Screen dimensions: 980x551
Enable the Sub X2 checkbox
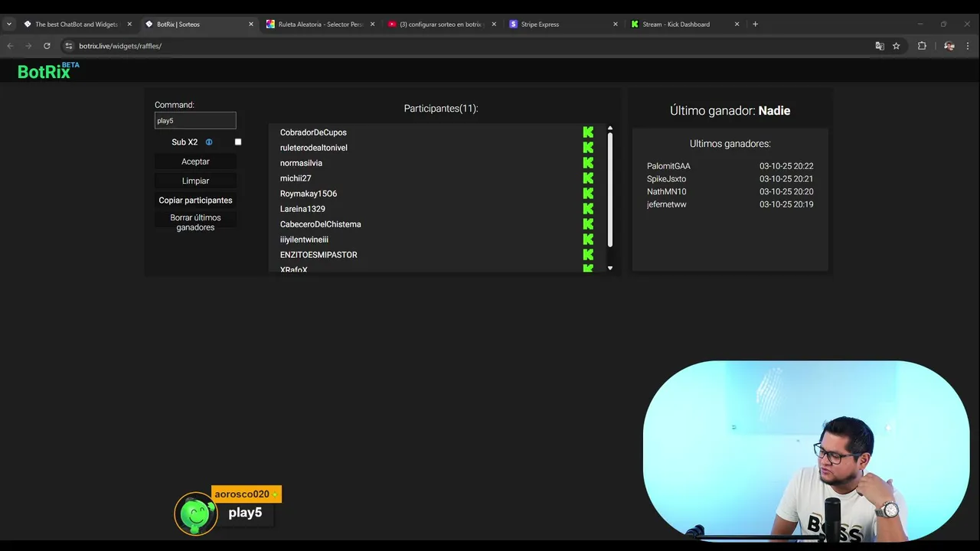point(238,142)
